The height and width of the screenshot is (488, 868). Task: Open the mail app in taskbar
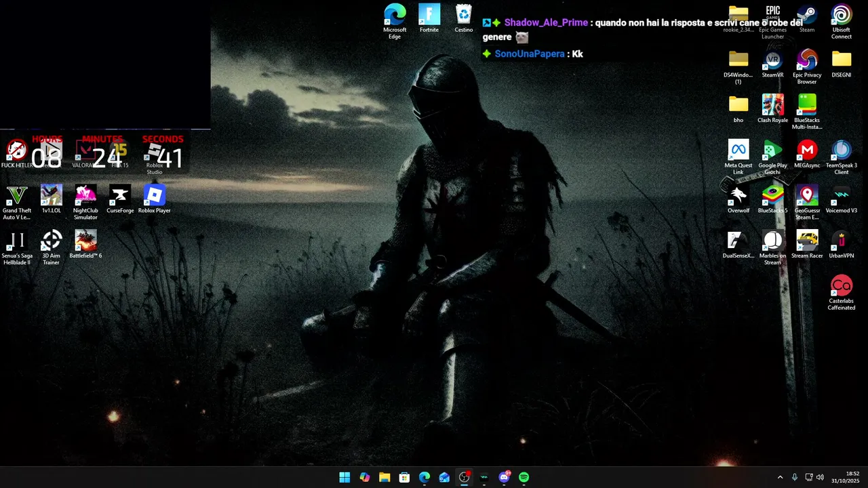coord(444,477)
